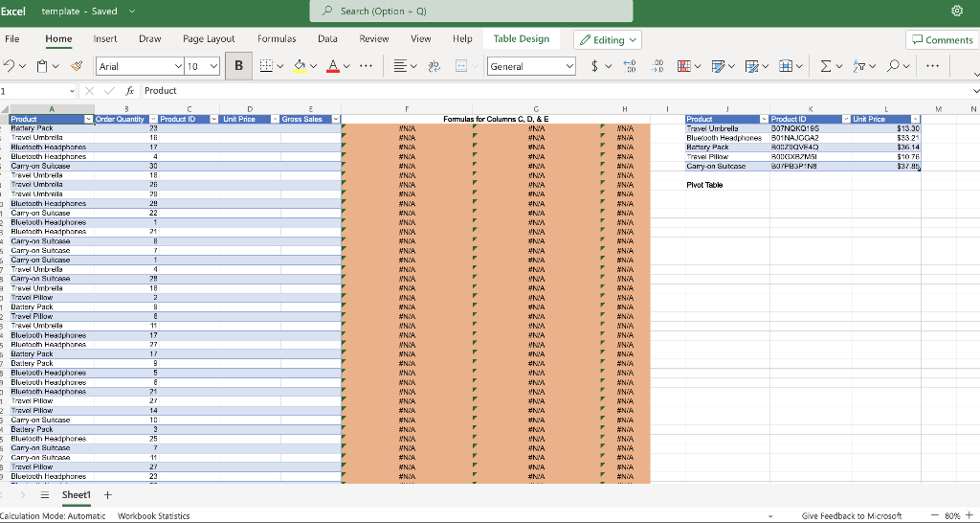Click the AutoSum sigma icon
Image resolution: width=980 pixels, height=523 pixels.
click(825, 66)
